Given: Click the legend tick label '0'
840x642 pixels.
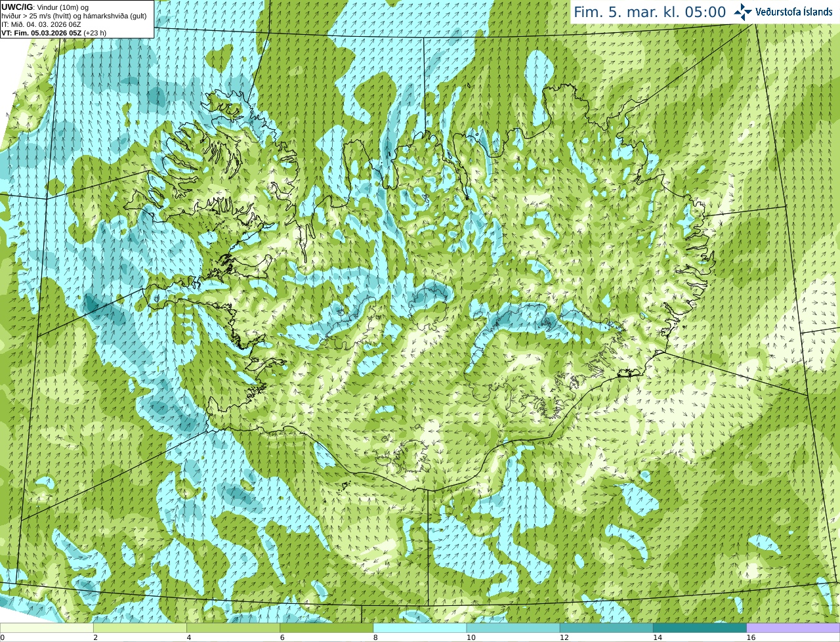Looking at the screenshot, I should pyautogui.click(x=3, y=637).
